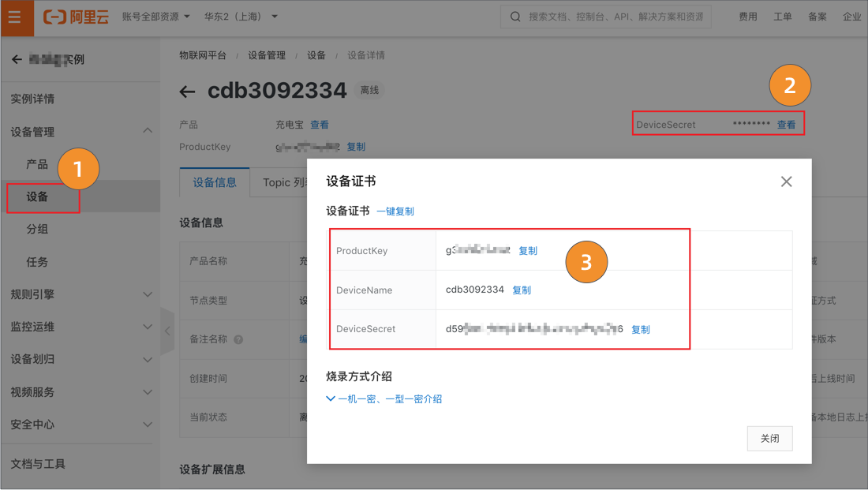Click 物联网平台 breadcrumb
Screen dimensions: 868x490
pos(203,55)
